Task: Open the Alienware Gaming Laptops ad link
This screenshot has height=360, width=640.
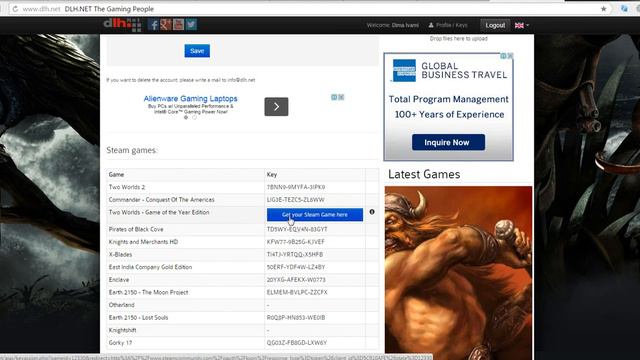Action: pos(190,99)
